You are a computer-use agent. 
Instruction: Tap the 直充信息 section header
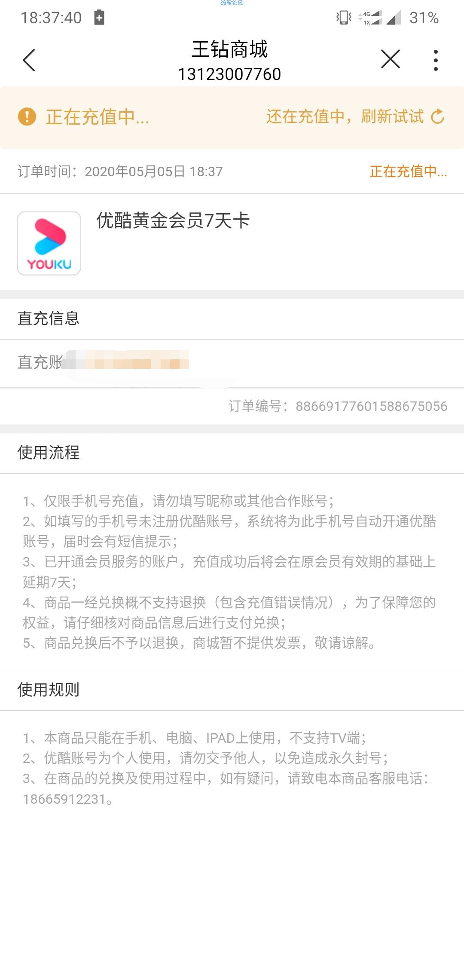coord(48,318)
